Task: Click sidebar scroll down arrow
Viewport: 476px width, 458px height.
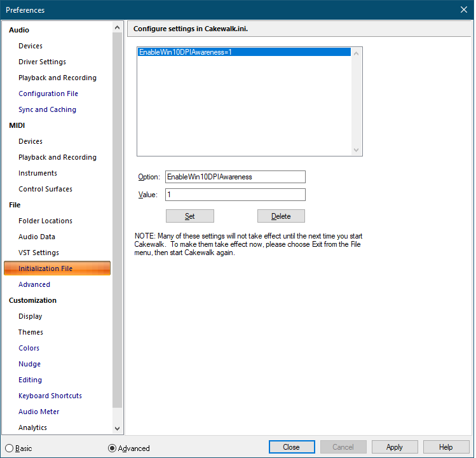Action: [117, 429]
